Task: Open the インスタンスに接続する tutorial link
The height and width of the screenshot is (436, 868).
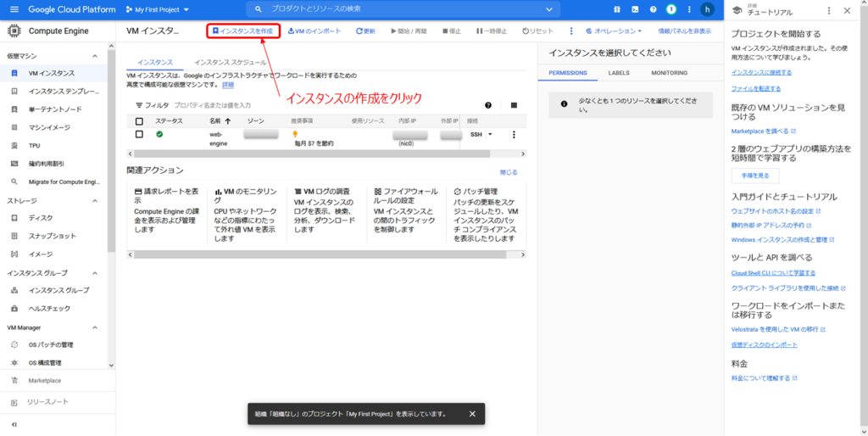Action: pyautogui.click(x=761, y=73)
